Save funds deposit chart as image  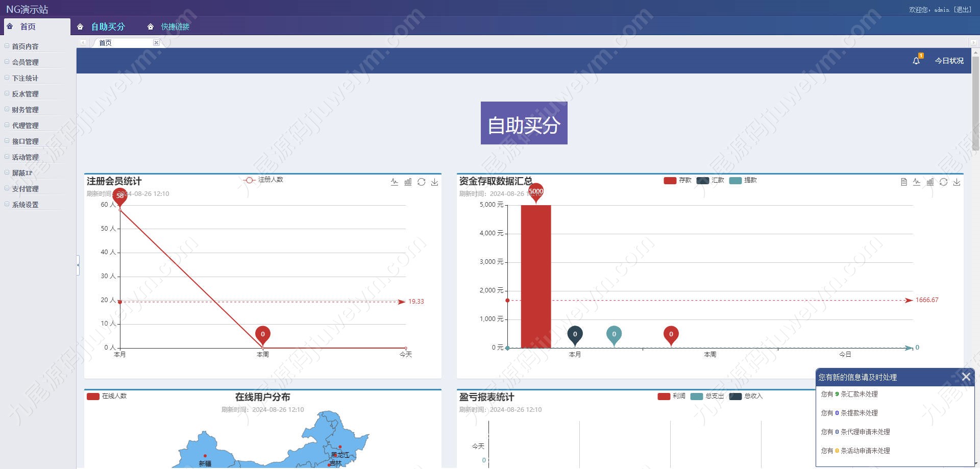(957, 182)
